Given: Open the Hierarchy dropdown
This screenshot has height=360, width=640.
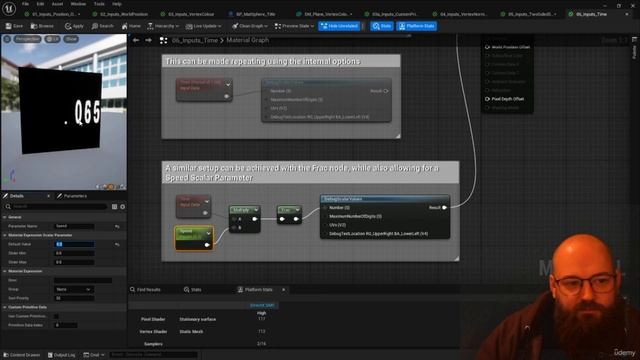Looking at the screenshot, I should (163, 26).
